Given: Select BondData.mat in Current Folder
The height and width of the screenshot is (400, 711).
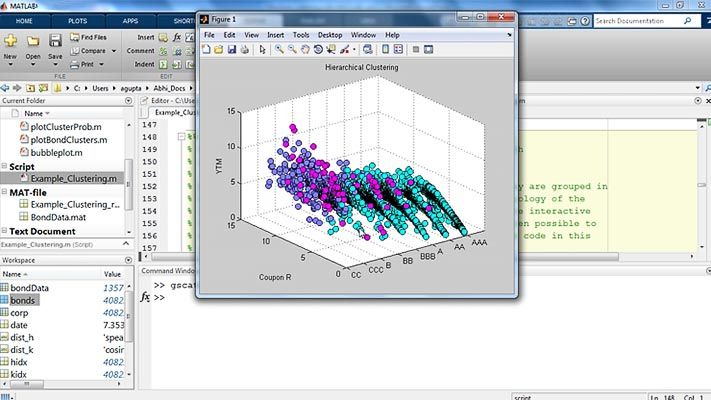Looking at the screenshot, I should [x=59, y=216].
